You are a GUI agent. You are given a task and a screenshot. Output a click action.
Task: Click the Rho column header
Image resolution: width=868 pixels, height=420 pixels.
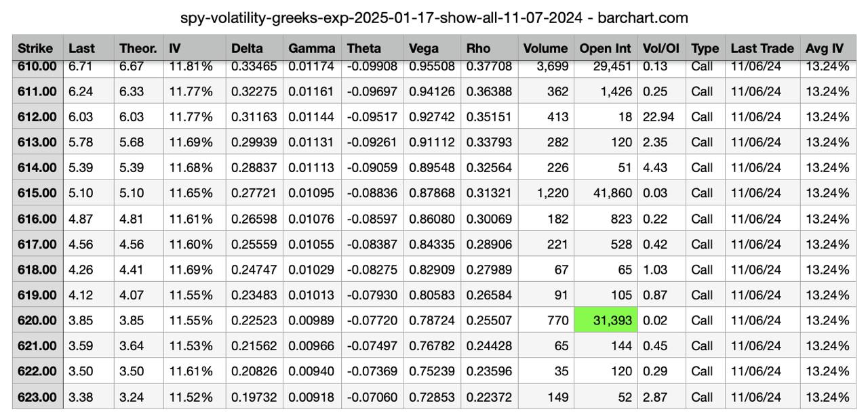tap(478, 48)
